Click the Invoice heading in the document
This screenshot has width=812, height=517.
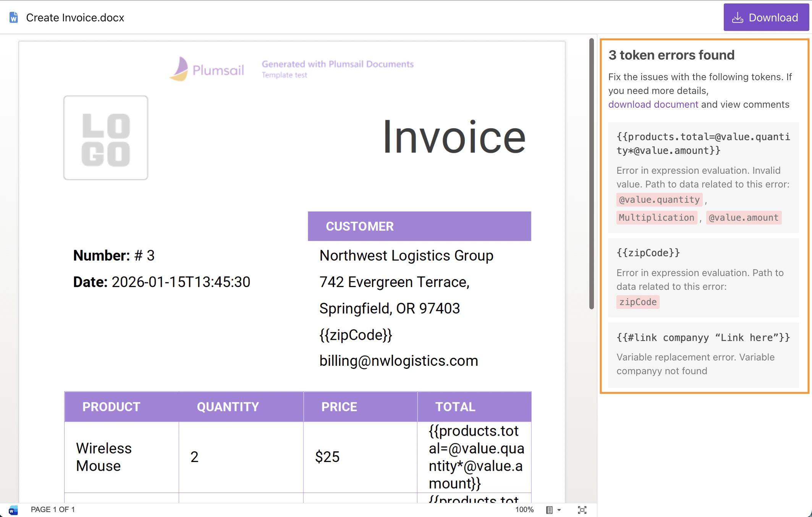point(454,137)
